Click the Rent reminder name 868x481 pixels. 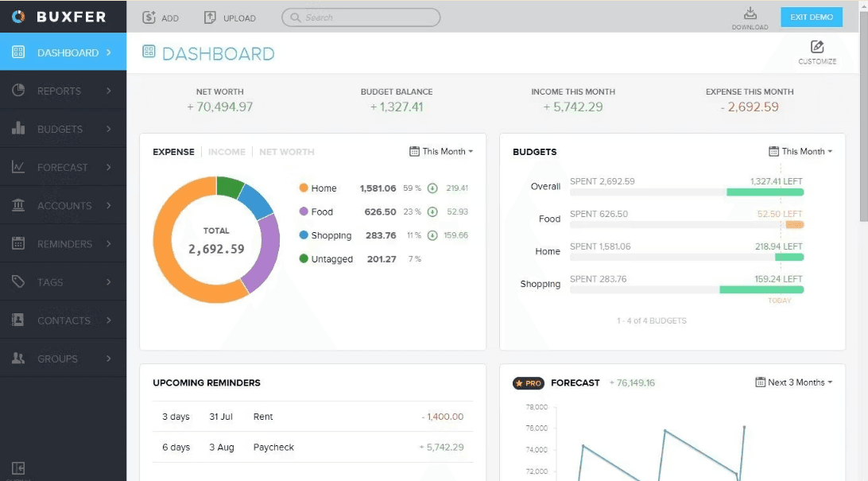pyautogui.click(x=263, y=417)
